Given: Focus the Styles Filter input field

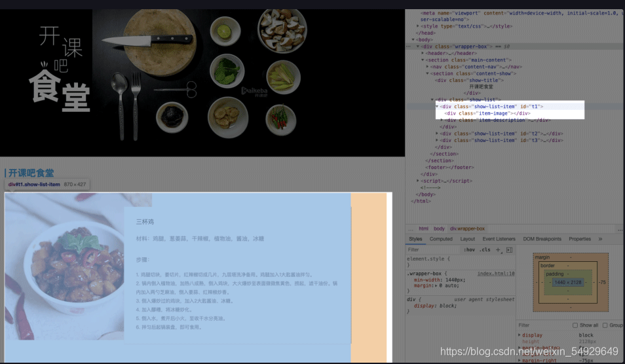Looking at the screenshot, I should point(433,249).
